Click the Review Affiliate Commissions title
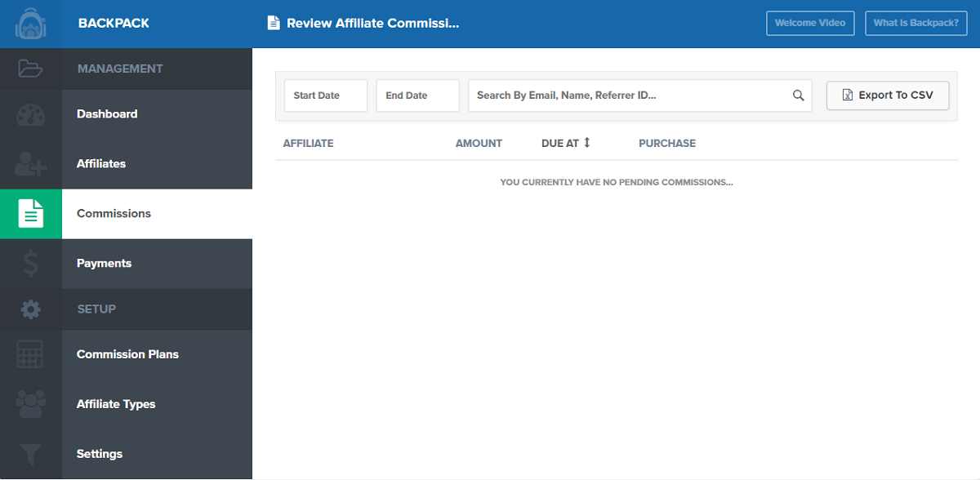Image resolution: width=980 pixels, height=480 pixels. pos(373,23)
